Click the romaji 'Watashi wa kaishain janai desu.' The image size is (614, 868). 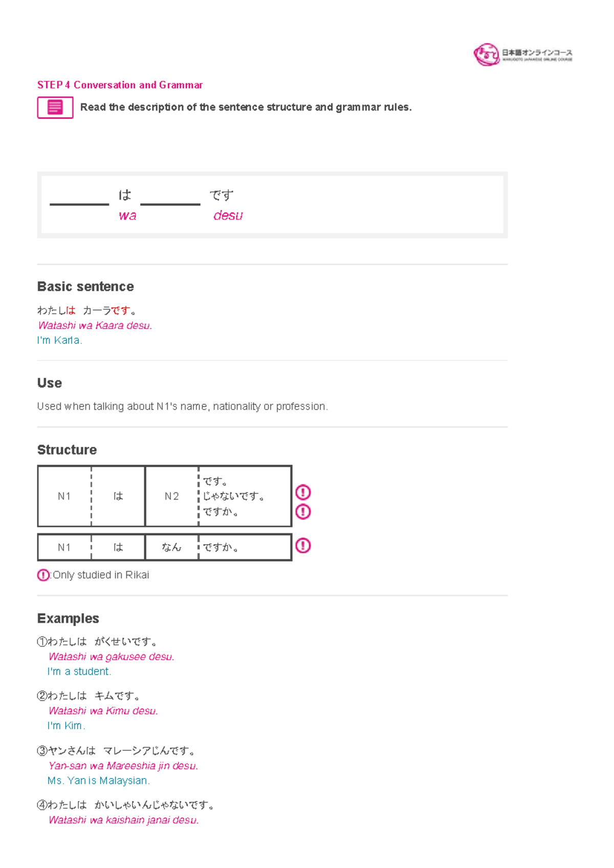click(x=124, y=820)
